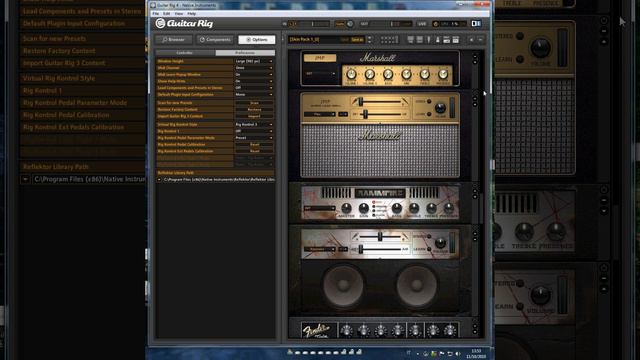Open the Controller options tab
The image size is (640, 360).
185,53
